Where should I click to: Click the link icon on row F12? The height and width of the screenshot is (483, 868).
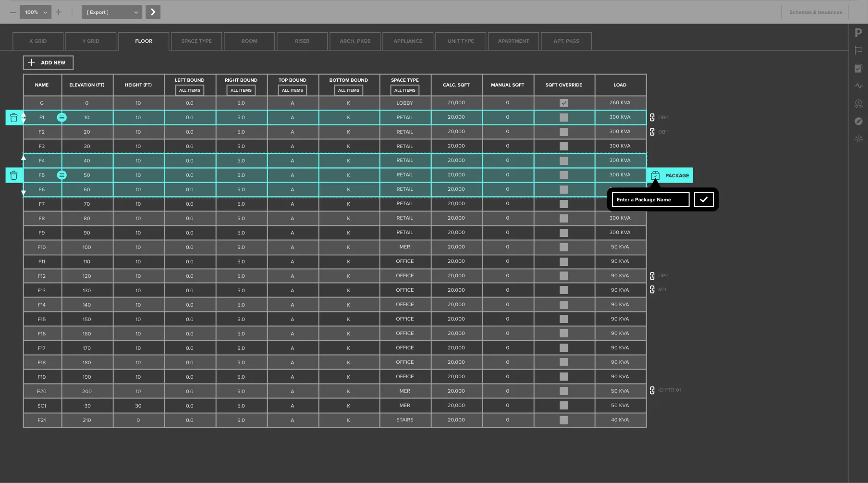(x=652, y=276)
